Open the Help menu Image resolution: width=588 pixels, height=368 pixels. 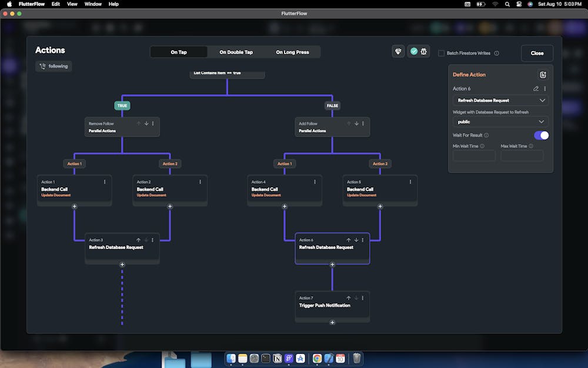(113, 4)
